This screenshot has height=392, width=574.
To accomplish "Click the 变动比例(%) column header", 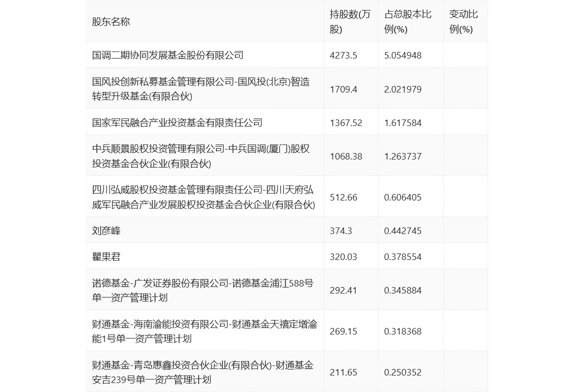I will (463, 22).
